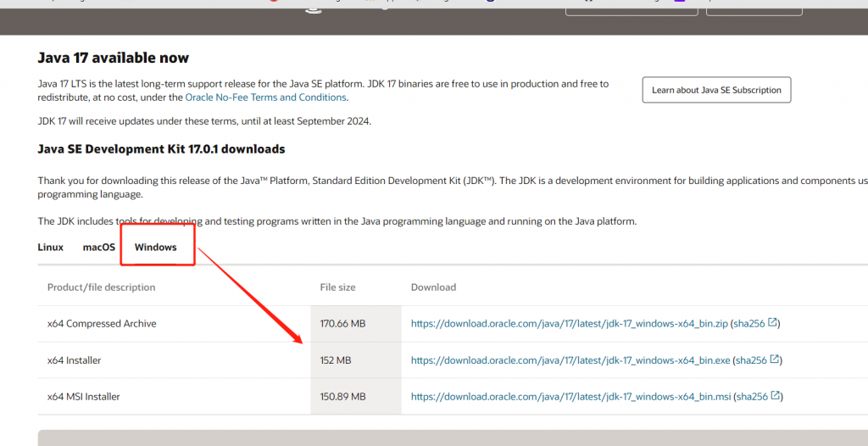Click the Product/file description column header

click(102, 287)
